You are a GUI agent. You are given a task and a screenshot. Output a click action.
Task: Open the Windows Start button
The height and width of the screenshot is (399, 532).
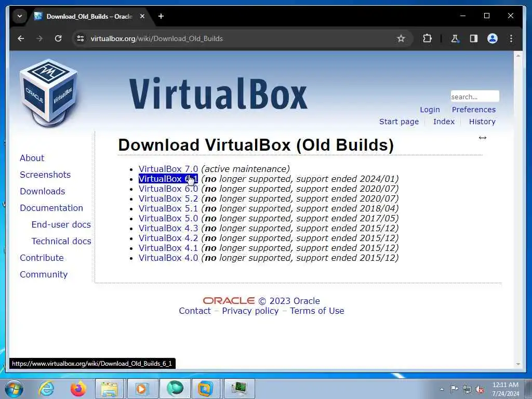[14, 389]
